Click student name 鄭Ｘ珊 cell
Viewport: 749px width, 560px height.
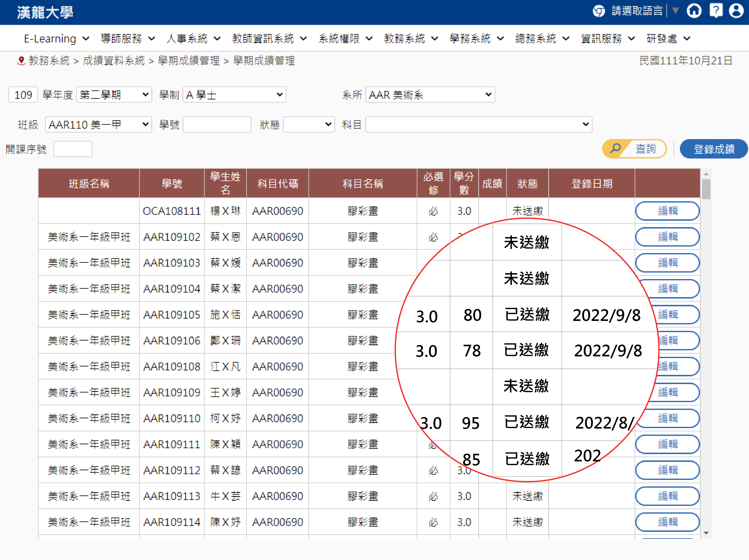pos(225,341)
